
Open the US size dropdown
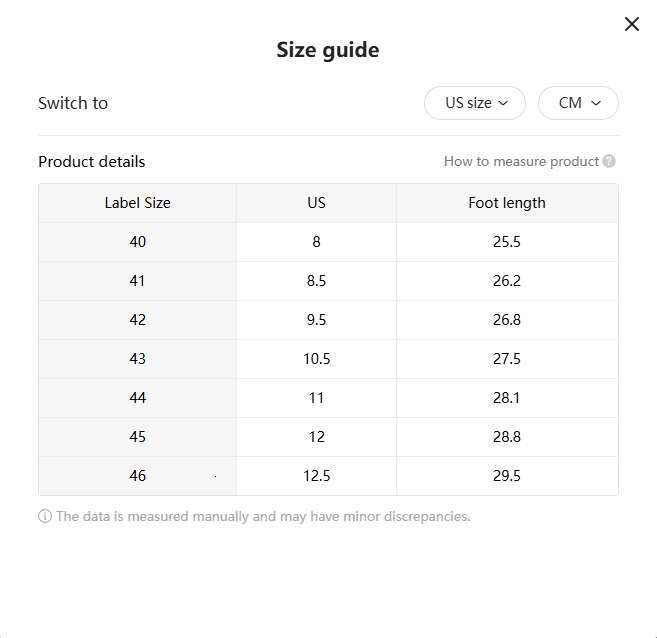(x=475, y=103)
